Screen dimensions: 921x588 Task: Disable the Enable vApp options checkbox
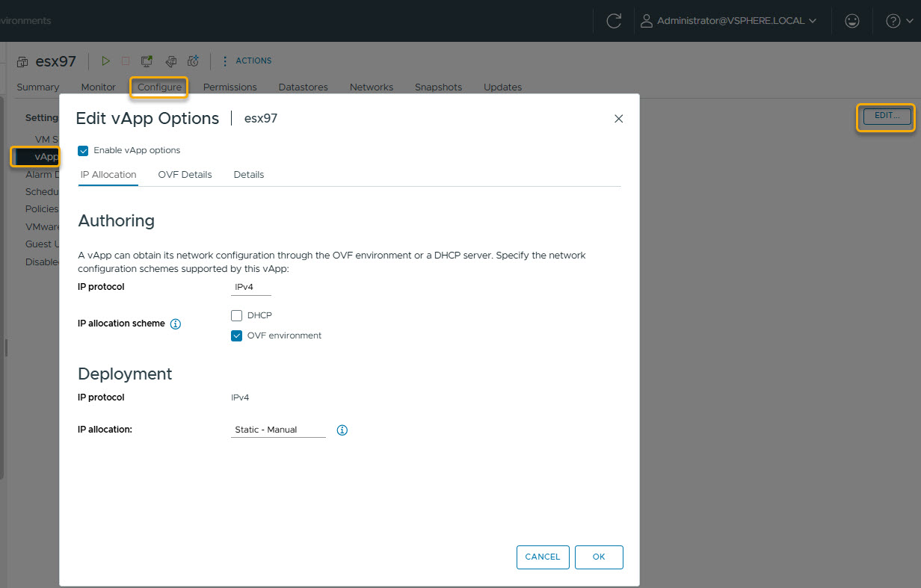click(x=83, y=150)
